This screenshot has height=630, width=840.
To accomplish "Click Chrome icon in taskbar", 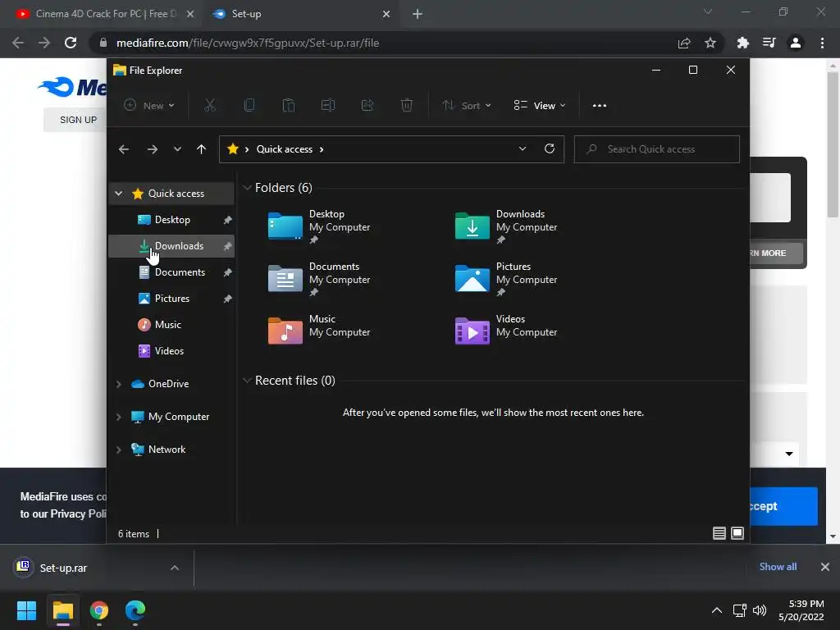I will tap(99, 610).
